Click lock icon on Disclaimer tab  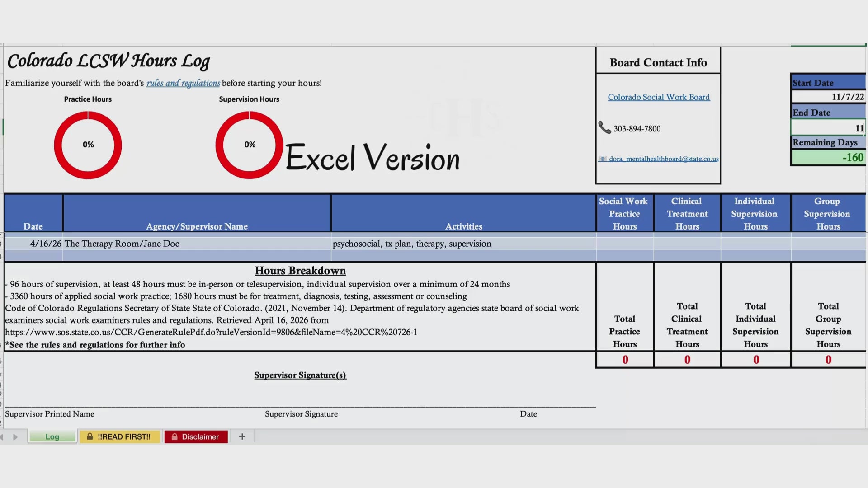click(x=174, y=436)
